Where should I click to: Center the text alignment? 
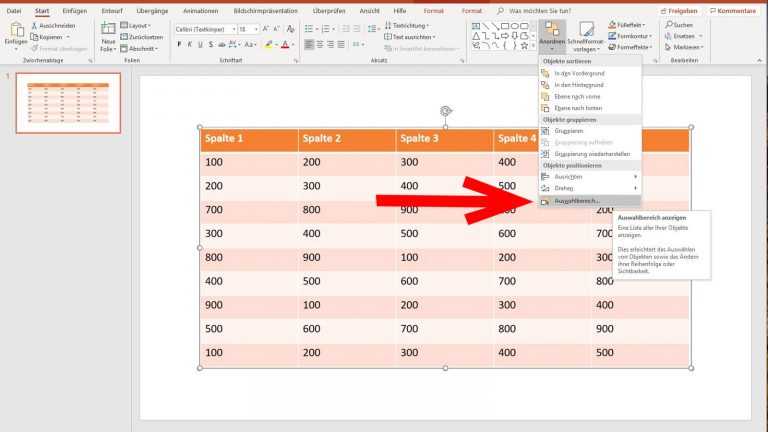coord(320,45)
